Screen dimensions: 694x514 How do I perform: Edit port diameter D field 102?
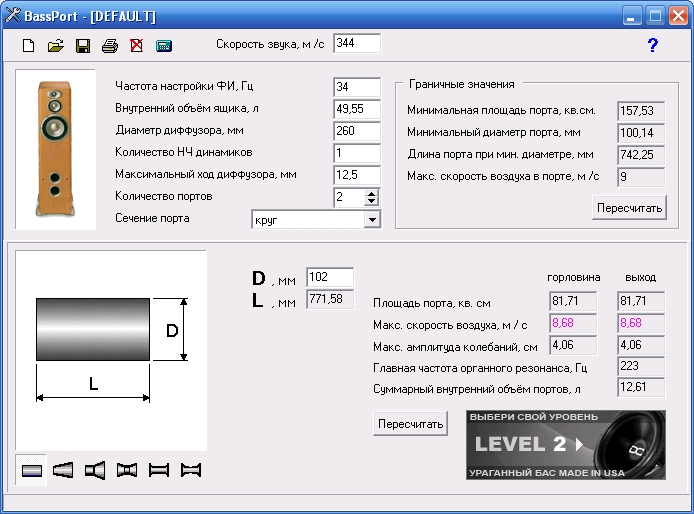(330, 278)
